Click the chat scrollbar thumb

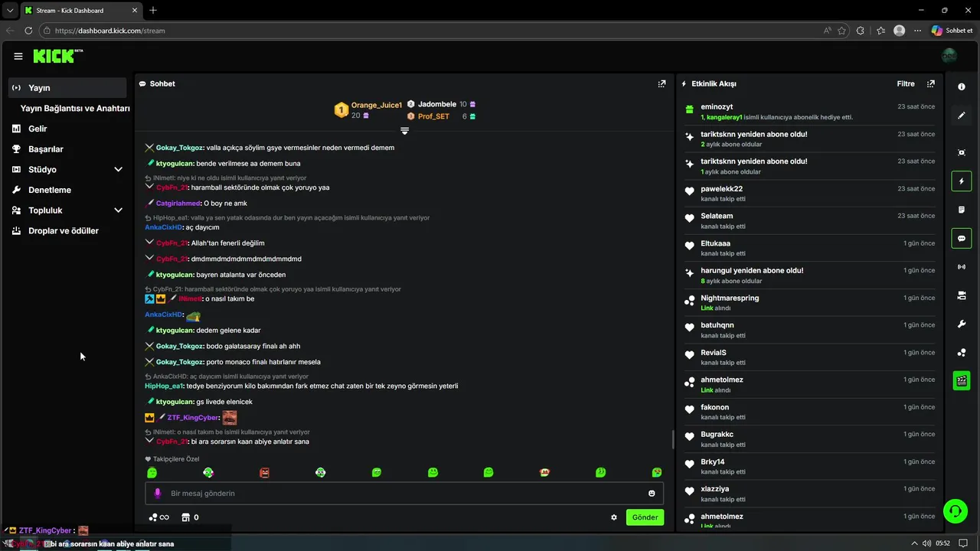point(673,439)
